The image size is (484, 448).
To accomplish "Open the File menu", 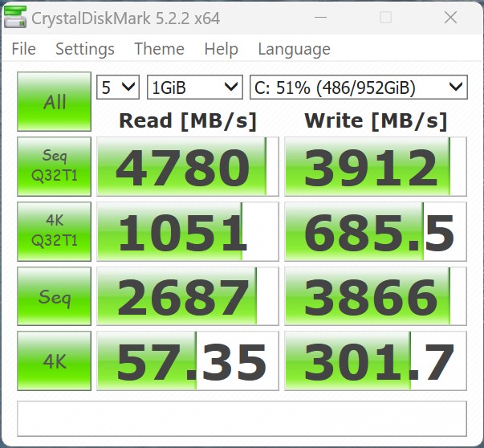I will pyautogui.click(x=24, y=49).
